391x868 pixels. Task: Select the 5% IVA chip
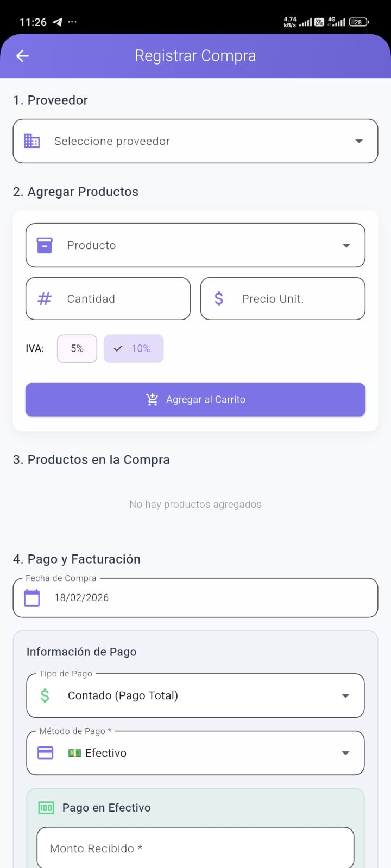[77, 348]
